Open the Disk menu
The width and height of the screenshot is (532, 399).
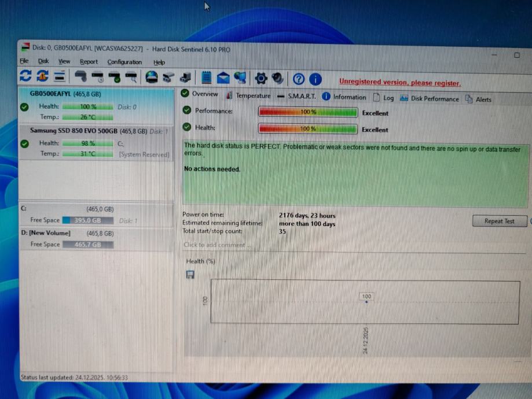tap(43, 61)
